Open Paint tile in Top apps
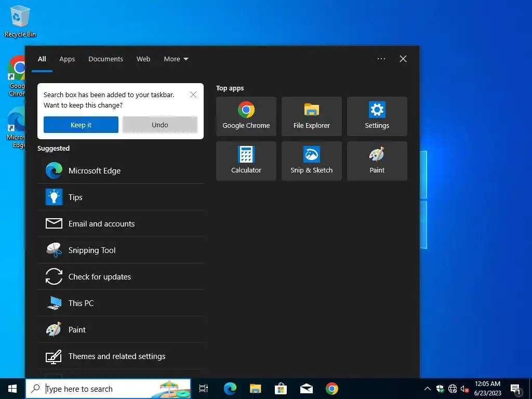This screenshot has width=532, height=399. click(377, 161)
